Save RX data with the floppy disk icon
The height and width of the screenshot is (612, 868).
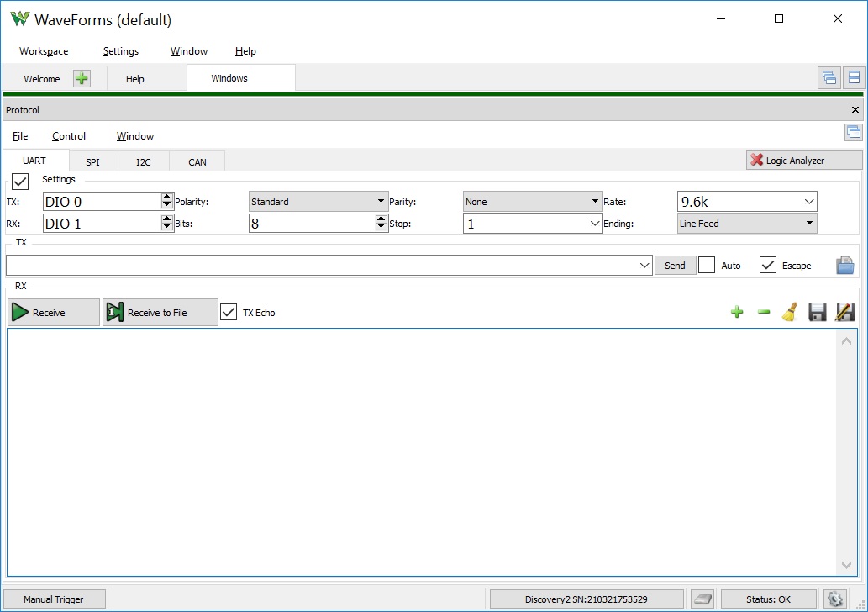(x=817, y=313)
